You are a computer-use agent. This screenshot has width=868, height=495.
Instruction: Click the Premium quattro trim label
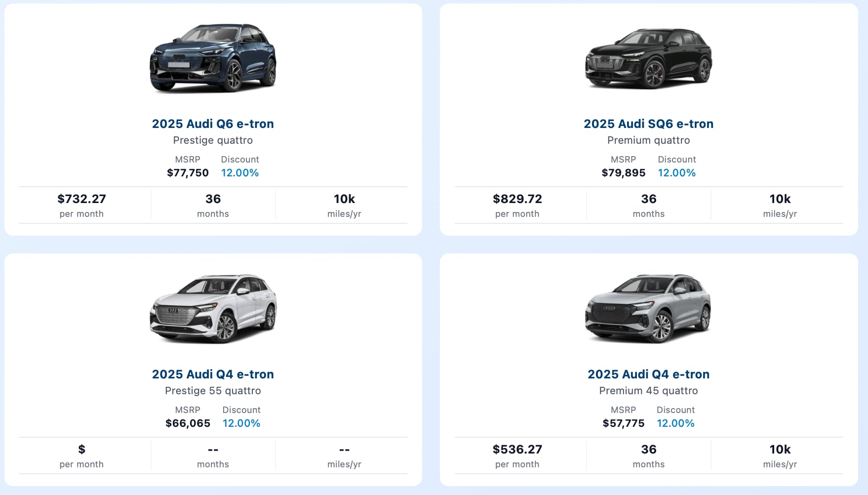(x=648, y=140)
